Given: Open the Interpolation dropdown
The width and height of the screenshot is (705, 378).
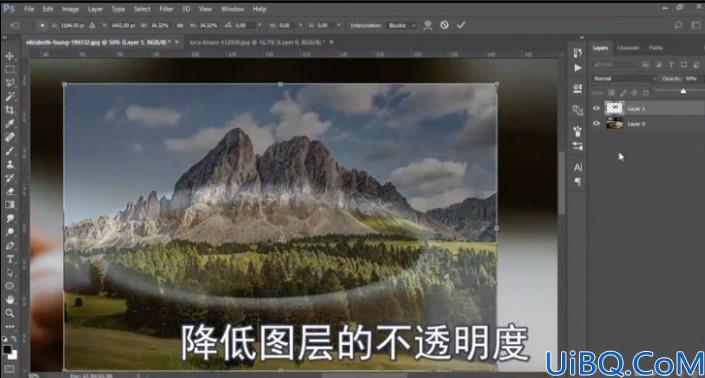Looking at the screenshot, I should (x=402, y=26).
